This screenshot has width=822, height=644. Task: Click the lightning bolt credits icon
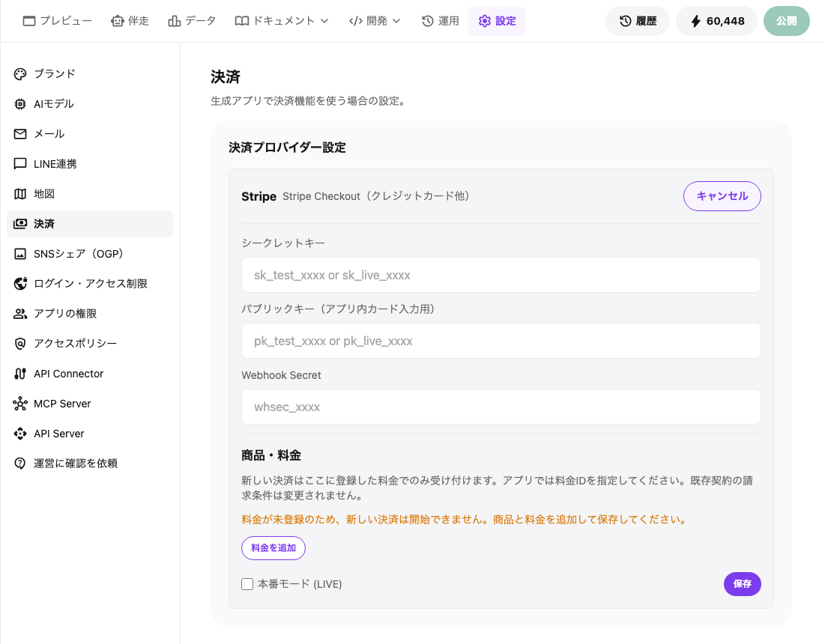pos(695,21)
